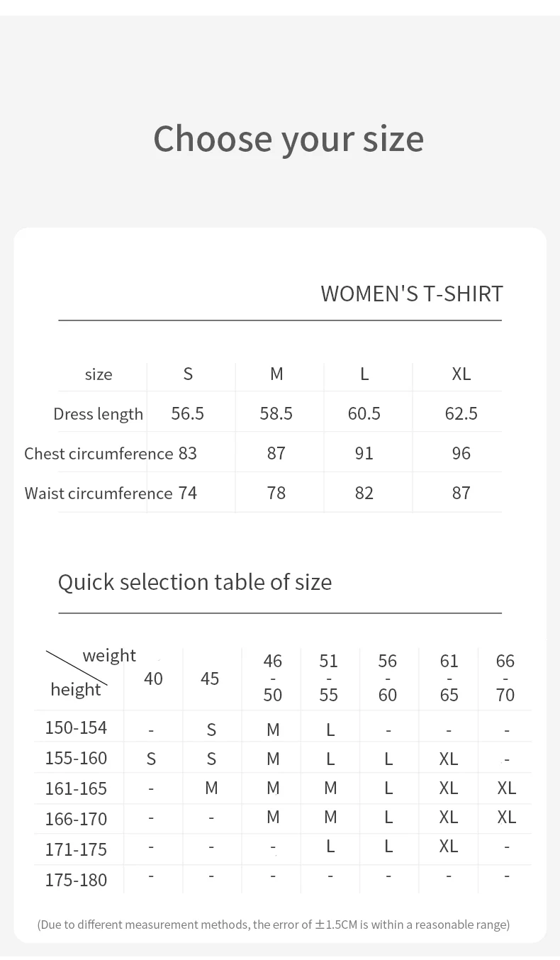Click the "Waist circumference" row label
This screenshot has height=960, width=560.
tap(99, 493)
